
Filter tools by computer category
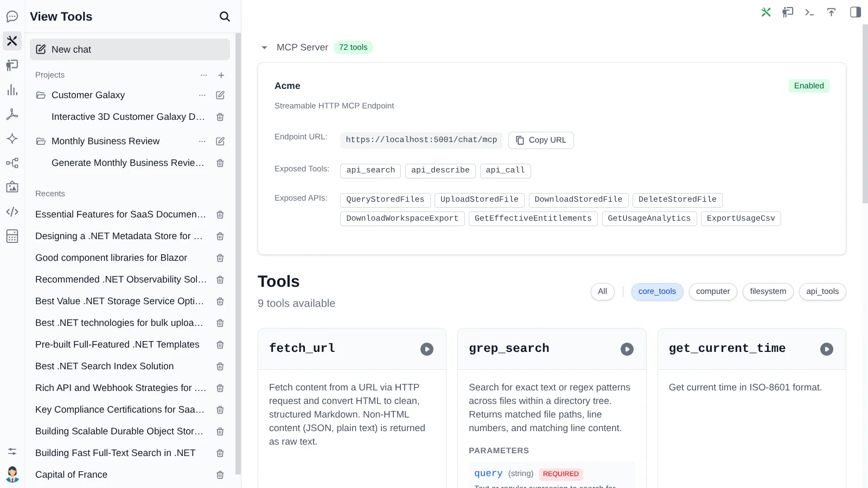coord(713,292)
